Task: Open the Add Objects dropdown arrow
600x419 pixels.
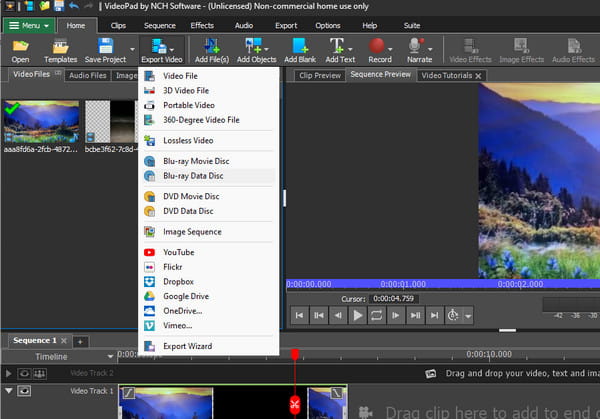Action: [x=266, y=49]
